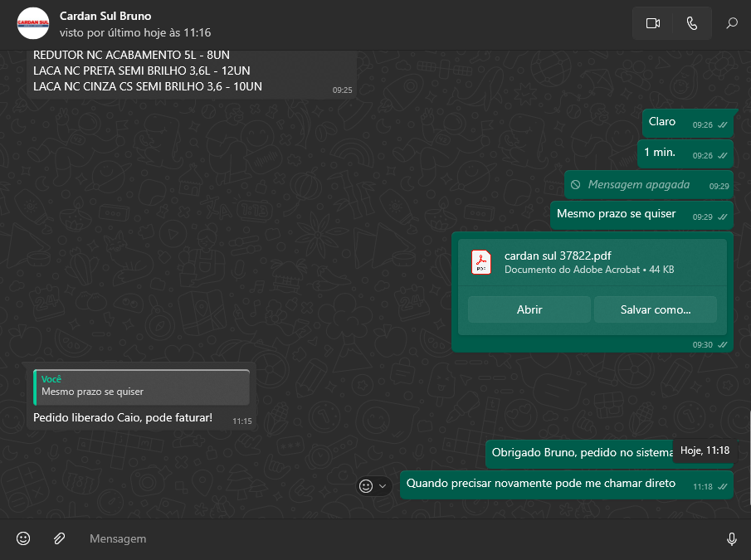Record a voice message with microphone
The height and width of the screenshot is (560, 751).
731,538
